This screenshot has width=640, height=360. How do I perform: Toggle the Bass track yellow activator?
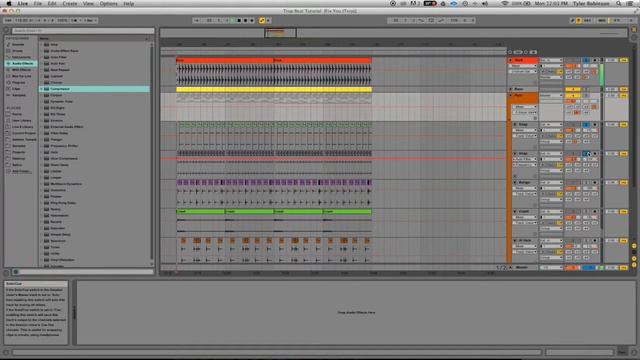[573, 89]
